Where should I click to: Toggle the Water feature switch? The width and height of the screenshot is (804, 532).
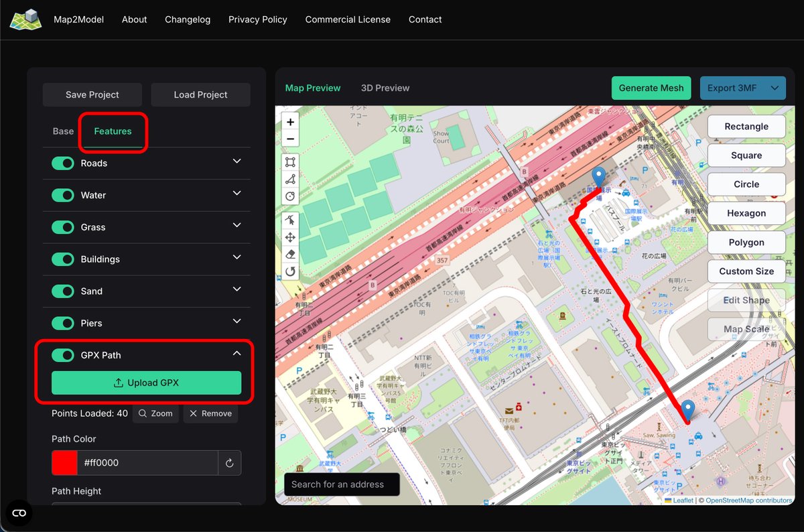coord(63,196)
